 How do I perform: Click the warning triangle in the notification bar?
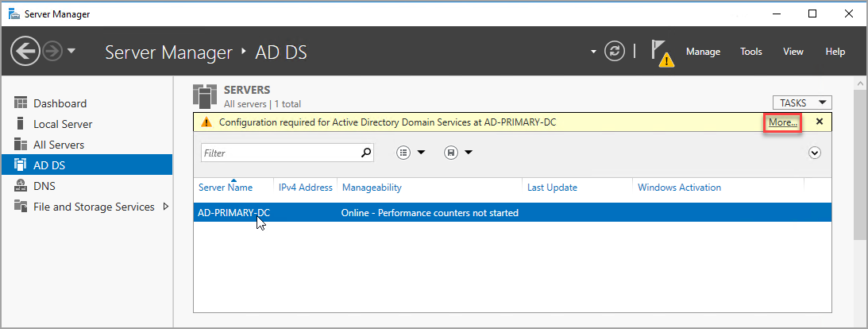[206, 122]
